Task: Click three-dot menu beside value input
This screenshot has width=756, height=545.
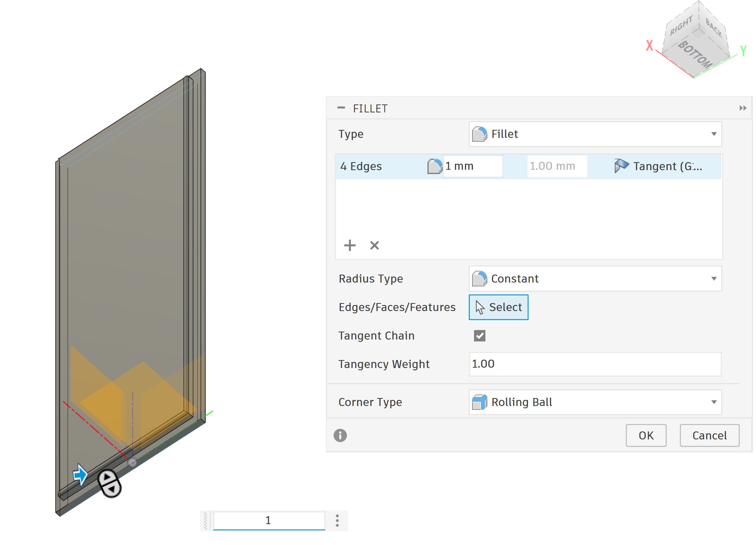Action: click(x=337, y=520)
